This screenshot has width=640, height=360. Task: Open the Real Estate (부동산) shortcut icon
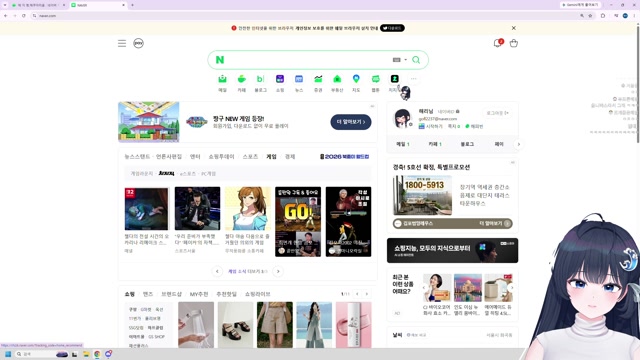pyautogui.click(x=337, y=79)
